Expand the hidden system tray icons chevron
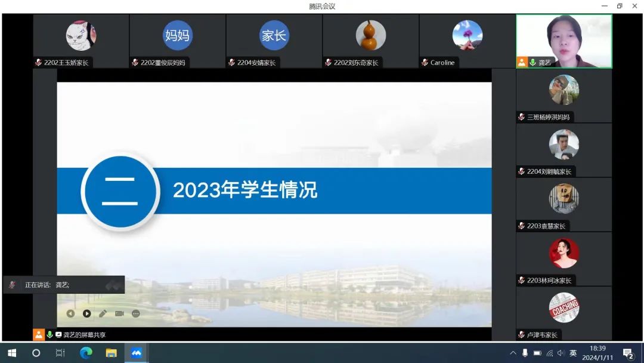This screenshot has width=644, height=363. (513, 353)
